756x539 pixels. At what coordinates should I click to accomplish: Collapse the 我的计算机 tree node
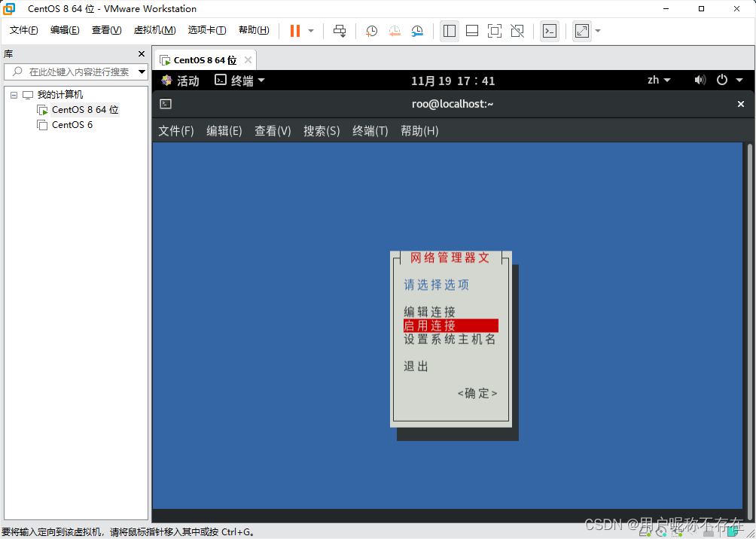pyautogui.click(x=14, y=95)
